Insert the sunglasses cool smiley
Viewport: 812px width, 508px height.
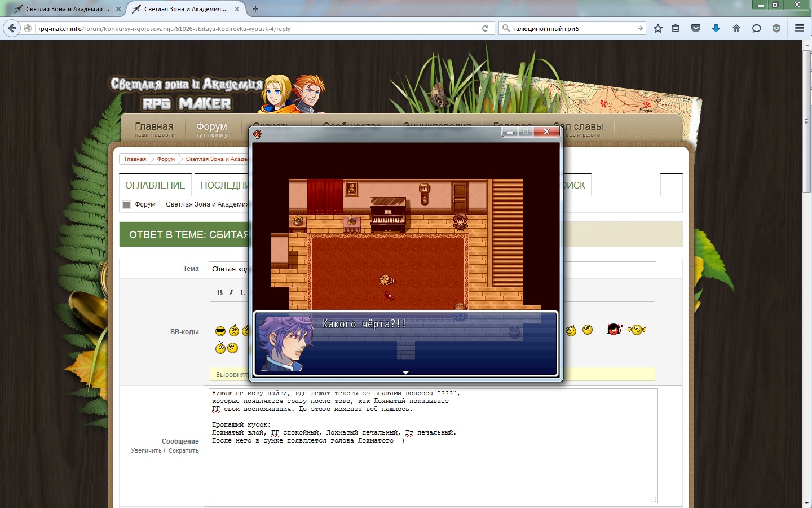coord(220,331)
